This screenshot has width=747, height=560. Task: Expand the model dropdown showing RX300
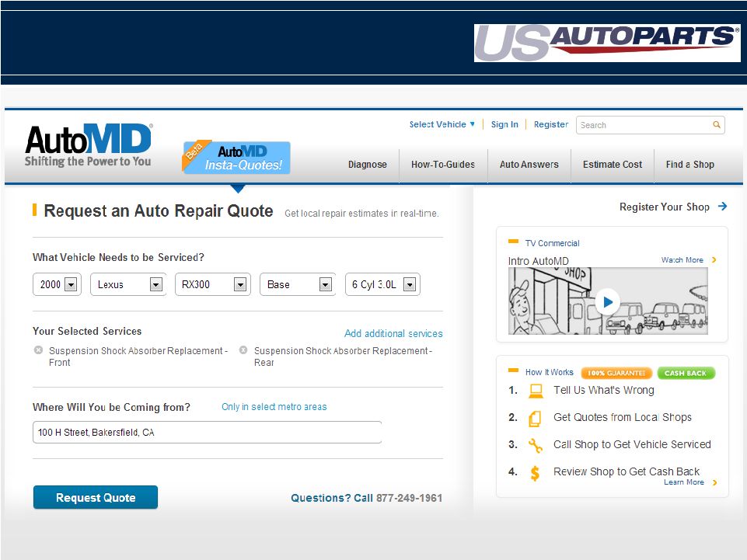coord(240,285)
